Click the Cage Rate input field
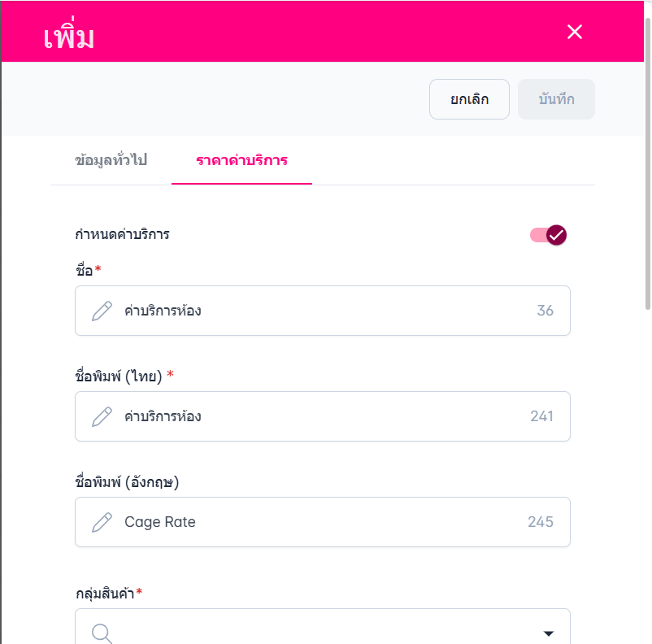Image resolution: width=652 pixels, height=644 pixels. pyautogui.click(x=325, y=522)
